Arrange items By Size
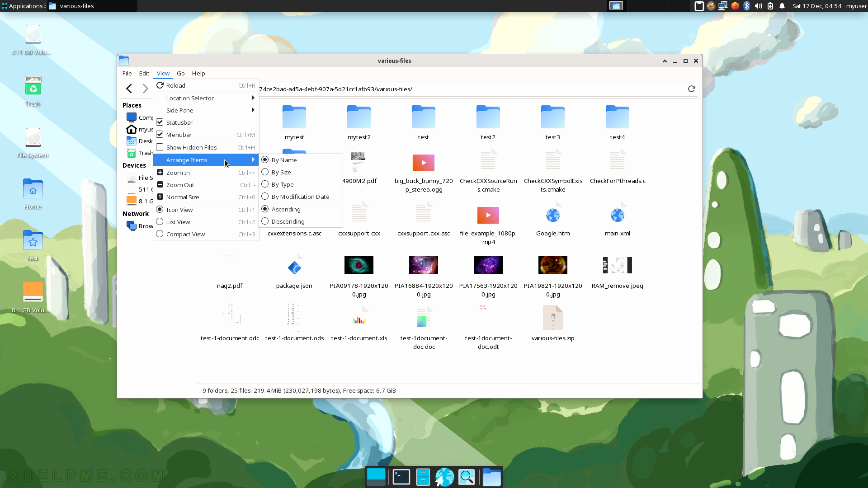 301,172
